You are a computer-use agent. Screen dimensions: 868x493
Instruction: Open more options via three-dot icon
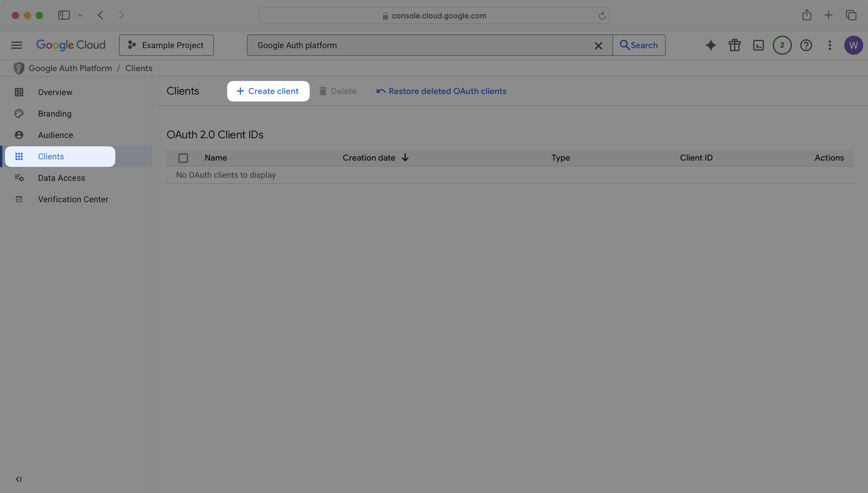click(x=830, y=45)
